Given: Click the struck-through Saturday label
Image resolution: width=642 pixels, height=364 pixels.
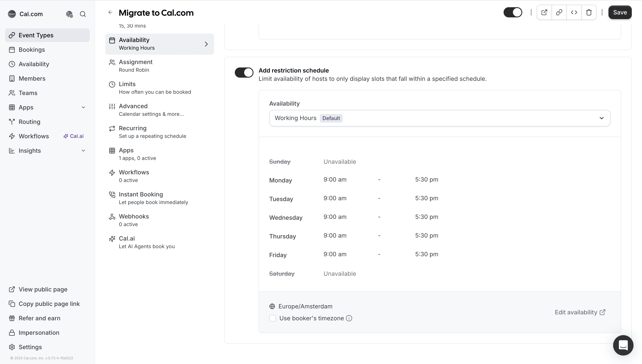Looking at the screenshot, I should [x=282, y=274].
